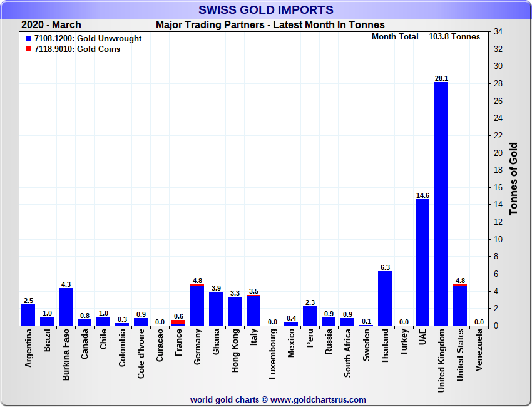Click the Burkina Faso bar

66,307
